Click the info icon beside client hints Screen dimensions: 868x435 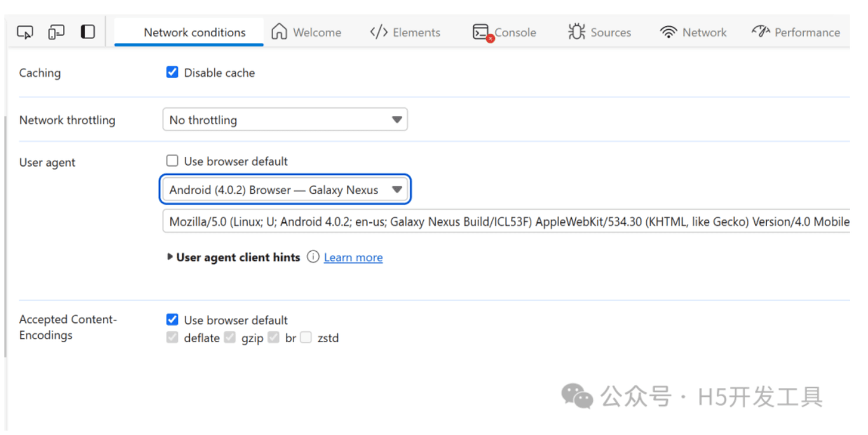coord(313,257)
